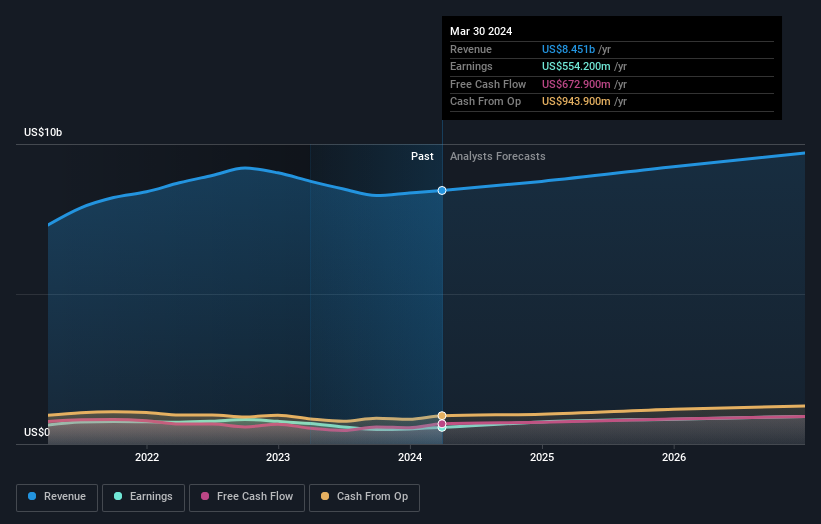The image size is (821, 524).
Task: Click the US$943.900m cash from op value
Action: 576,102
